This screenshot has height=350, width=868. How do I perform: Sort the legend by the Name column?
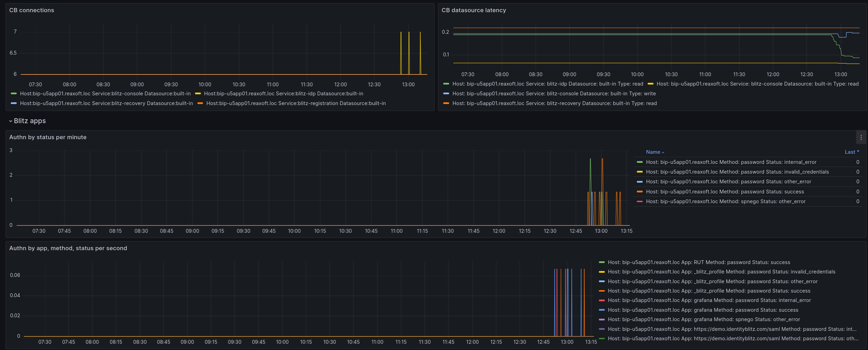coord(654,152)
